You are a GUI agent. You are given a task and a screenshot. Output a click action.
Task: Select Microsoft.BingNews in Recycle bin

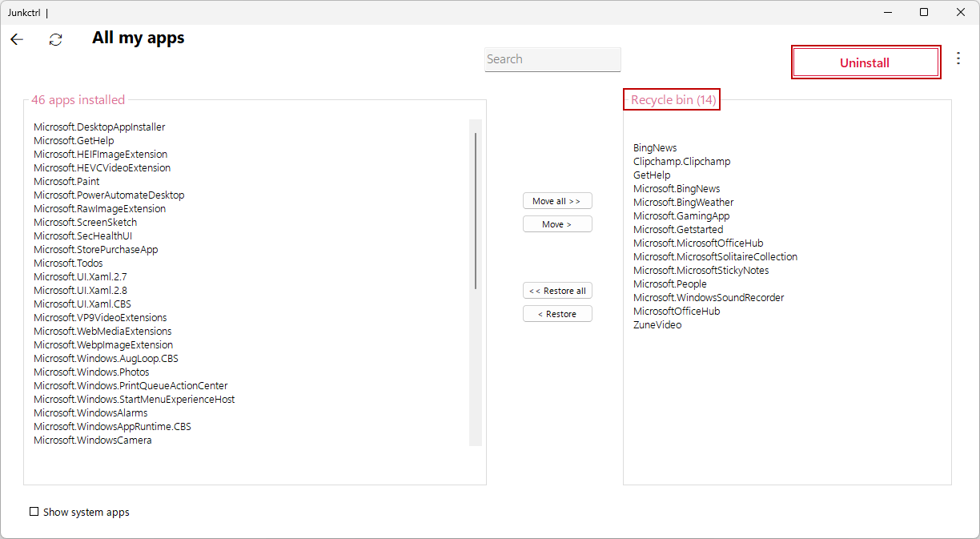[677, 189]
